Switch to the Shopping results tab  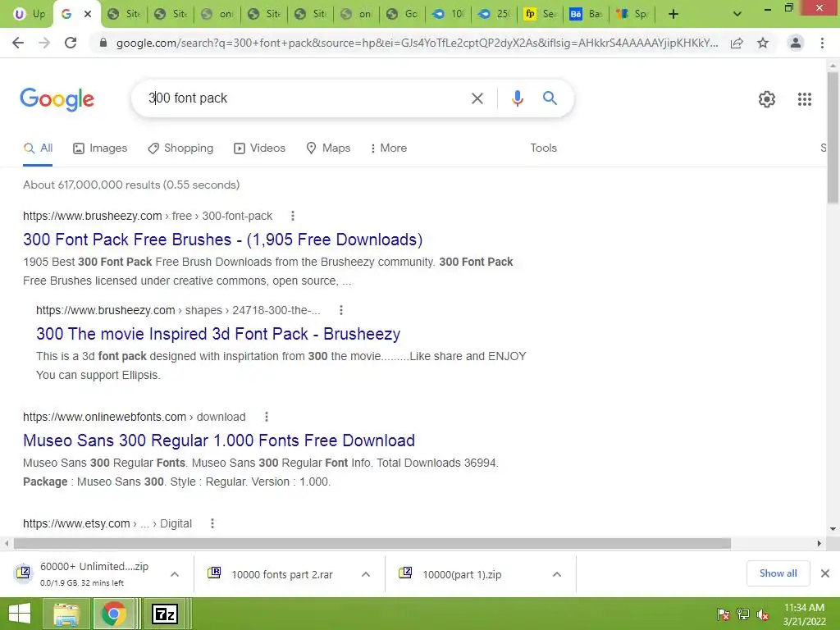[180, 148]
